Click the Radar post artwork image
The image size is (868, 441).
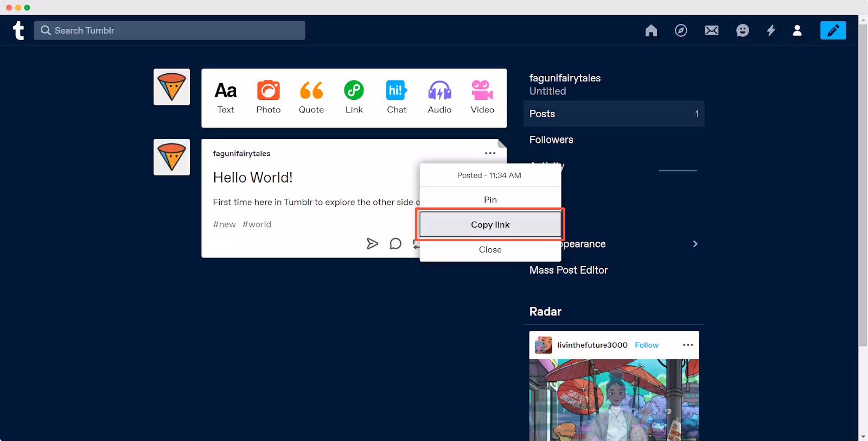pos(614,400)
